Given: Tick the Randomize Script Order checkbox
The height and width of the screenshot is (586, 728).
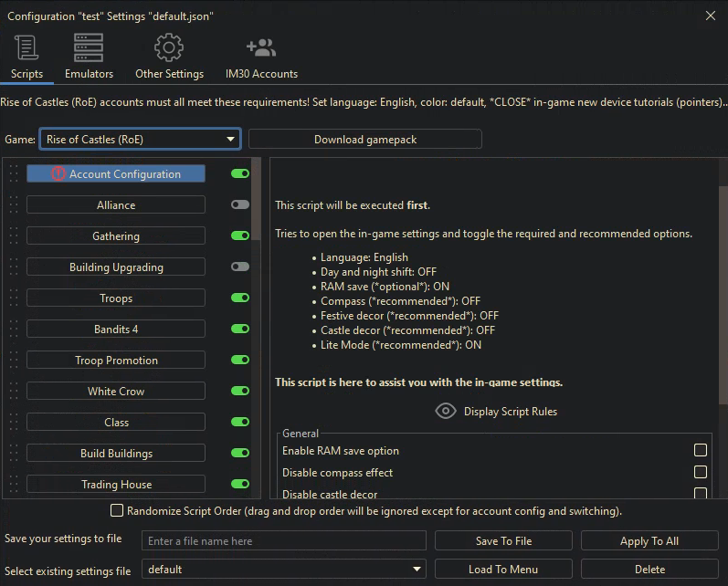Looking at the screenshot, I should (117, 511).
